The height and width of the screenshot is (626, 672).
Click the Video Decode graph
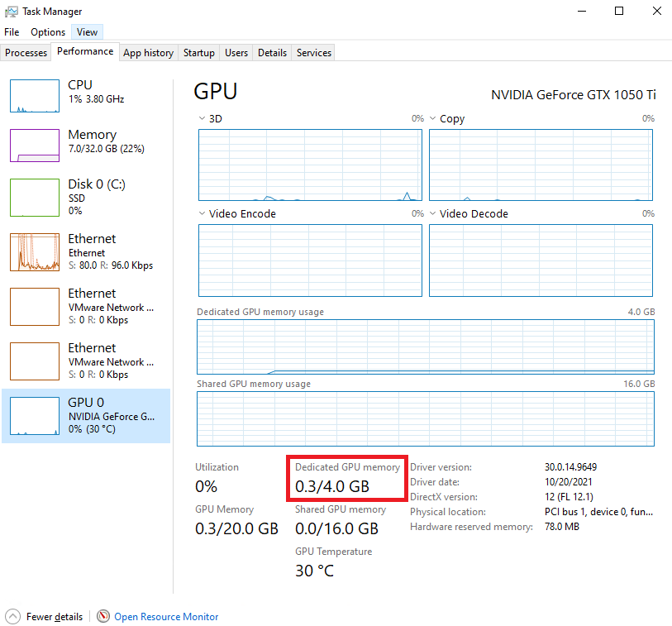pos(541,260)
